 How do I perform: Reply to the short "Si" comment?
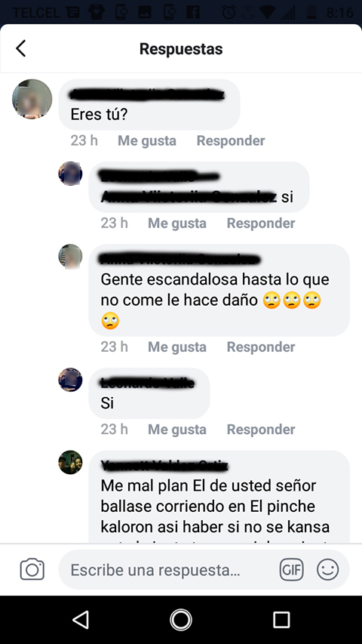[261, 430]
